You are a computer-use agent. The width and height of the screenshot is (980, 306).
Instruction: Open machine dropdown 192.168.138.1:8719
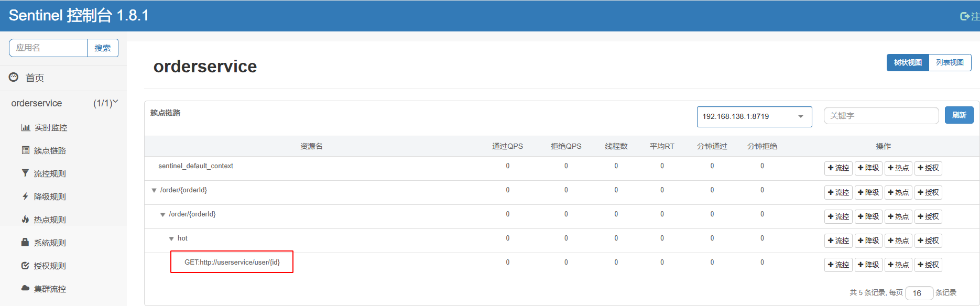[x=754, y=116]
